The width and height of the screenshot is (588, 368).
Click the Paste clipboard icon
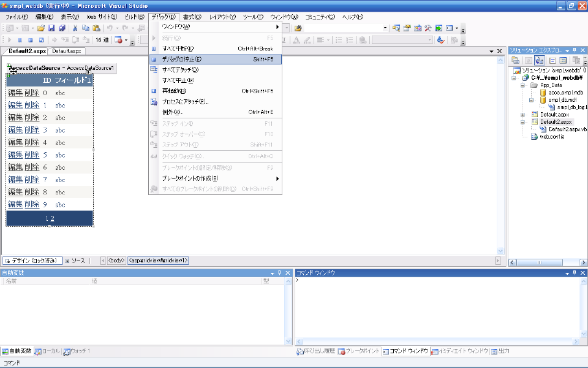(x=96, y=28)
